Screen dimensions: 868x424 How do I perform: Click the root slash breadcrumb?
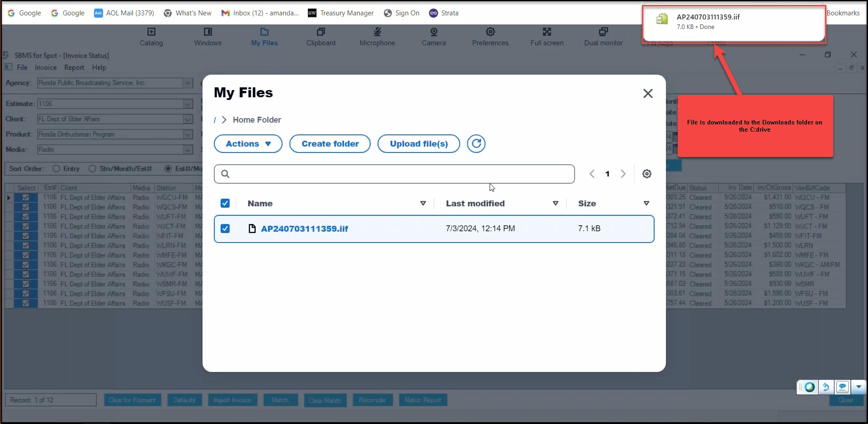[x=215, y=120]
